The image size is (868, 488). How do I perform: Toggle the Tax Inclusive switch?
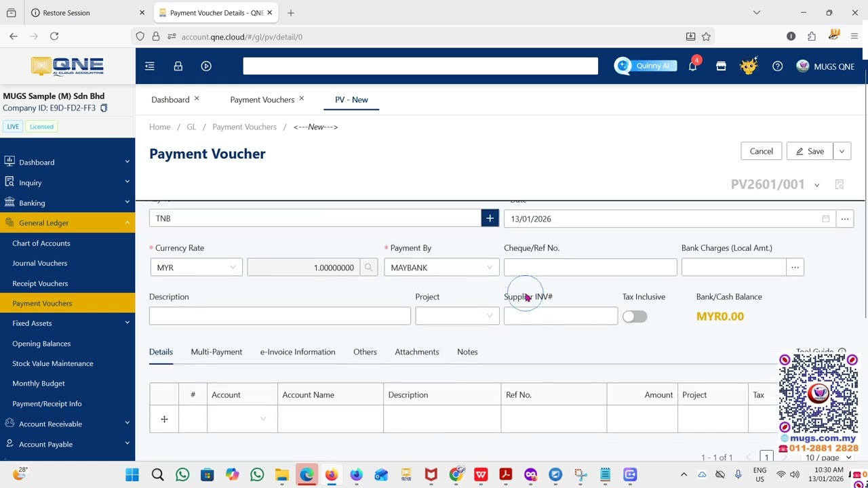coord(635,317)
